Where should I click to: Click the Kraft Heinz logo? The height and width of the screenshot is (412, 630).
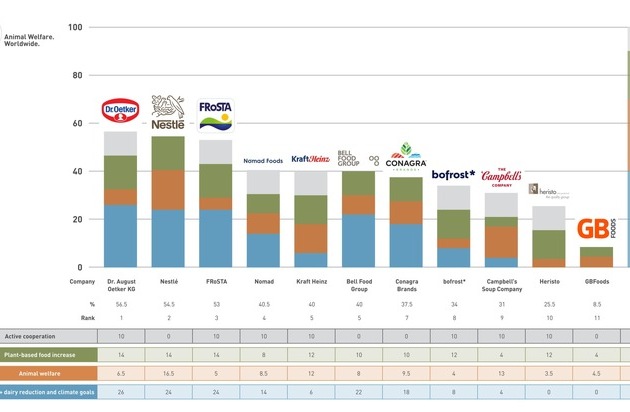tap(310, 159)
